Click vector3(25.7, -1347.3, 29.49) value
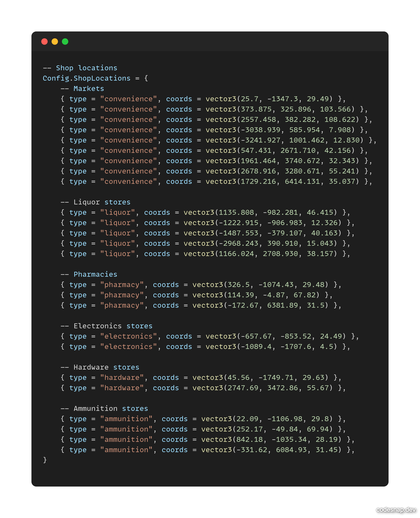 269,99
